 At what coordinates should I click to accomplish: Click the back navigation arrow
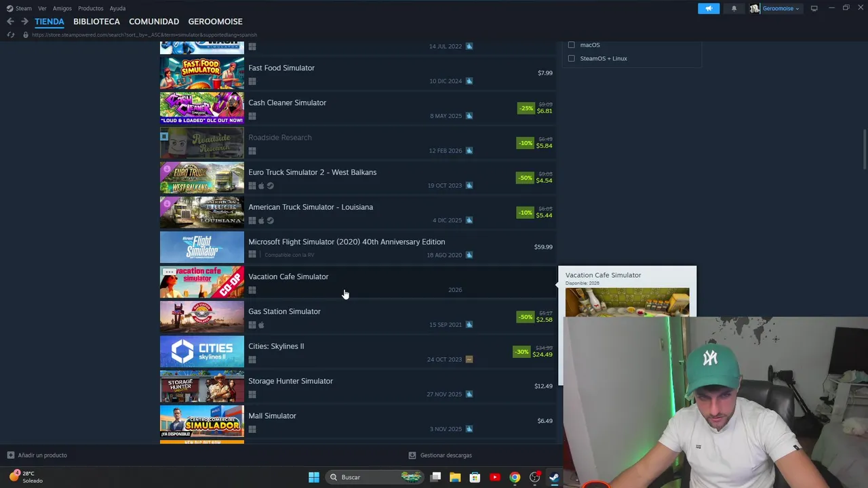tap(10, 22)
